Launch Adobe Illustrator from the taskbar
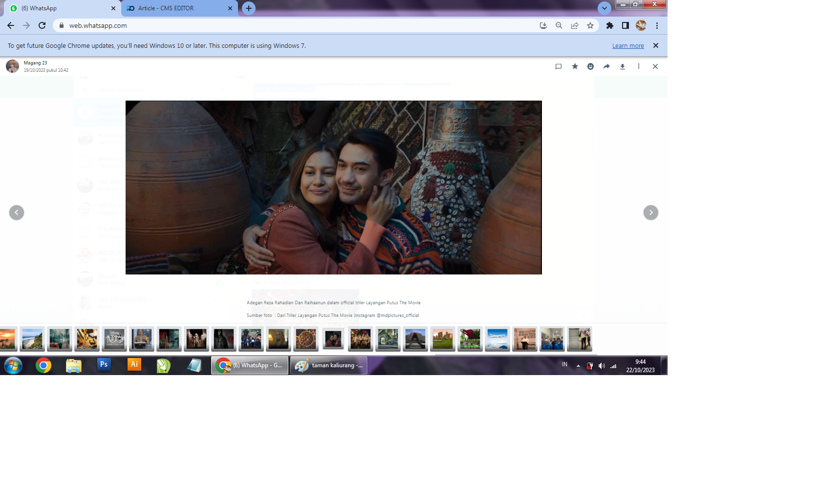This screenshot has width=820, height=504. tap(134, 365)
